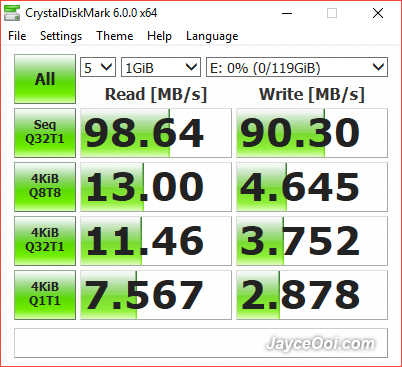The height and width of the screenshot is (367, 402).
Task: Start the 4KiB Q32T1 test
Action: (x=45, y=241)
